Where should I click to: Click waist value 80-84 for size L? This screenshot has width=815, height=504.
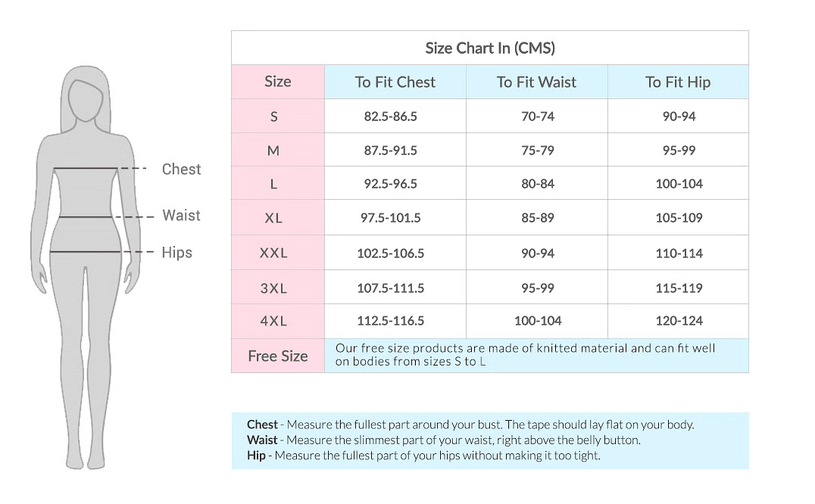click(x=537, y=184)
